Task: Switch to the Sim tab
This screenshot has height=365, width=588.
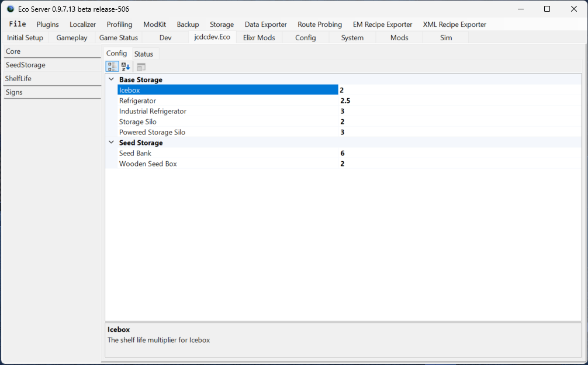Action: 446,37
